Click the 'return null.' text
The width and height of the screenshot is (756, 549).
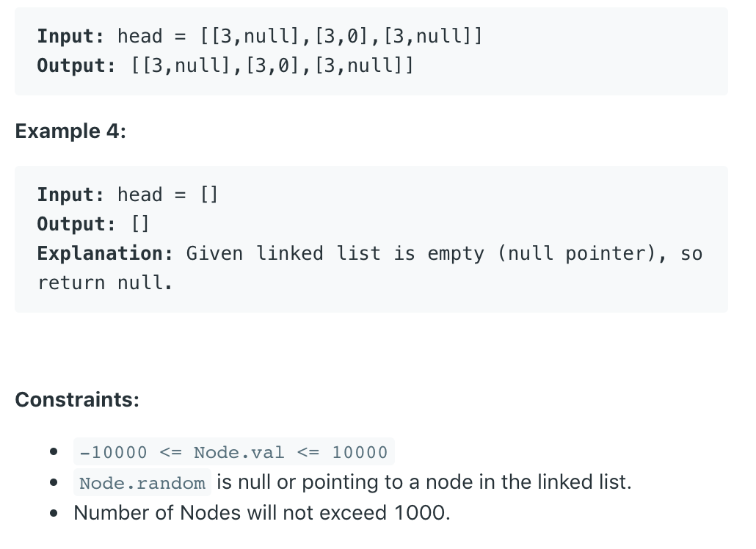pyautogui.click(x=105, y=283)
